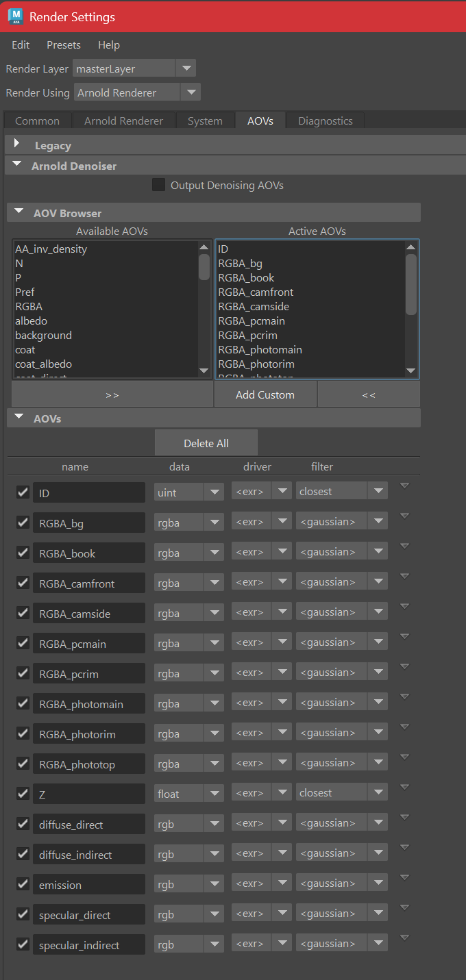Open the options arrow for ID AOV row
This screenshot has width=466, height=980.
click(404, 486)
